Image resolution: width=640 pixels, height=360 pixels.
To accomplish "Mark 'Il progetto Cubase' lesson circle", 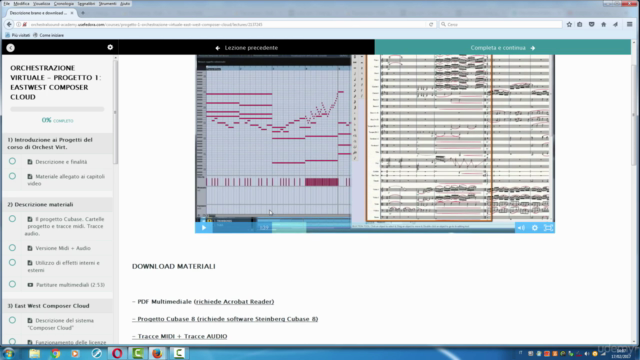I will pyautogui.click(x=13, y=219).
